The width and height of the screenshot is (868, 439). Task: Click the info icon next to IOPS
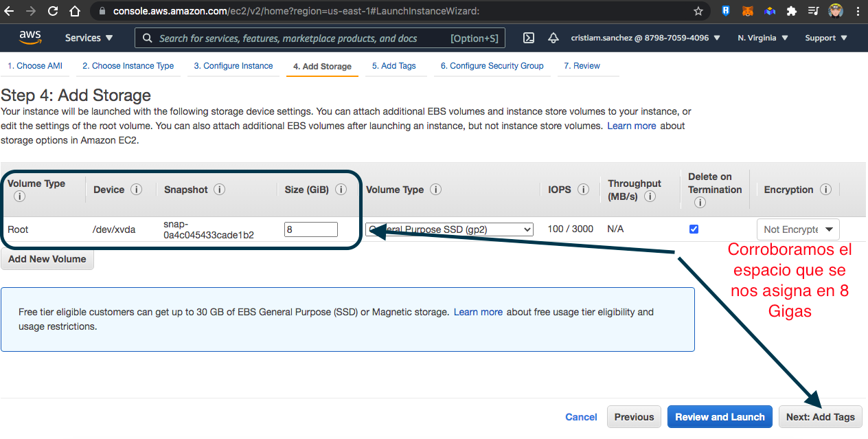pyautogui.click(x=584, y=190)
